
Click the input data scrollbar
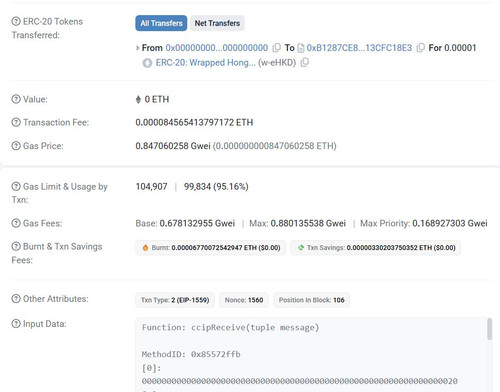click(x=489, y=329)
